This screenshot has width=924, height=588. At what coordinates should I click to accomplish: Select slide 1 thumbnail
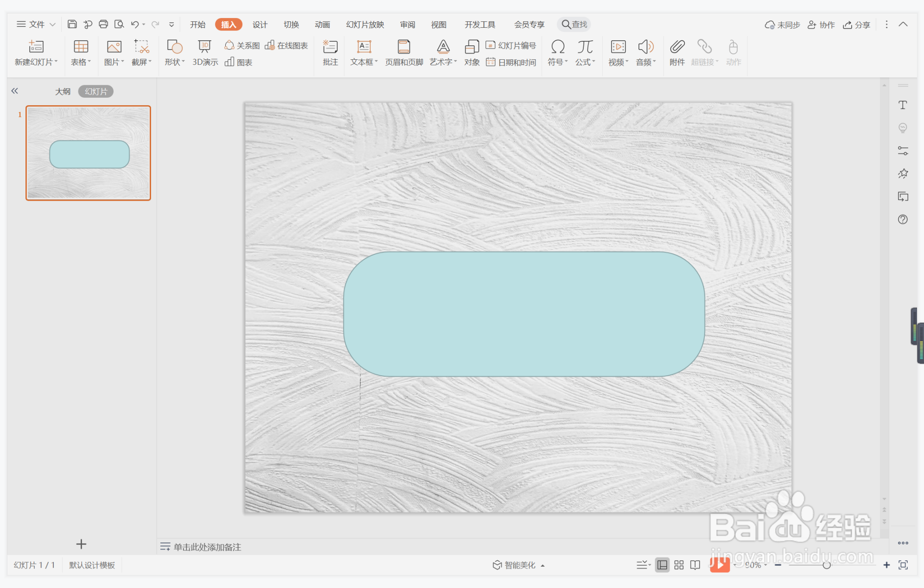click(x=89, y=153)
